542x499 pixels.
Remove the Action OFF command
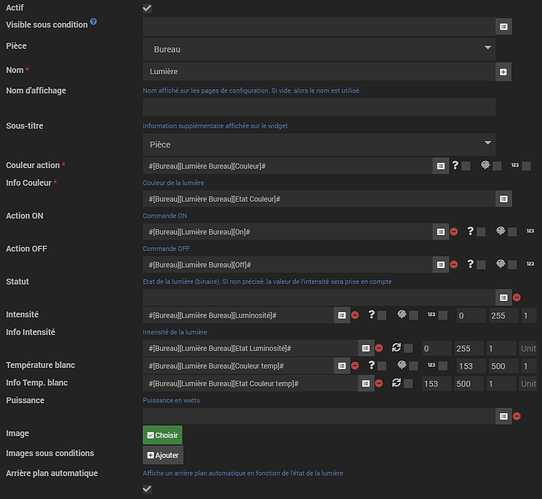click(454, 265)
